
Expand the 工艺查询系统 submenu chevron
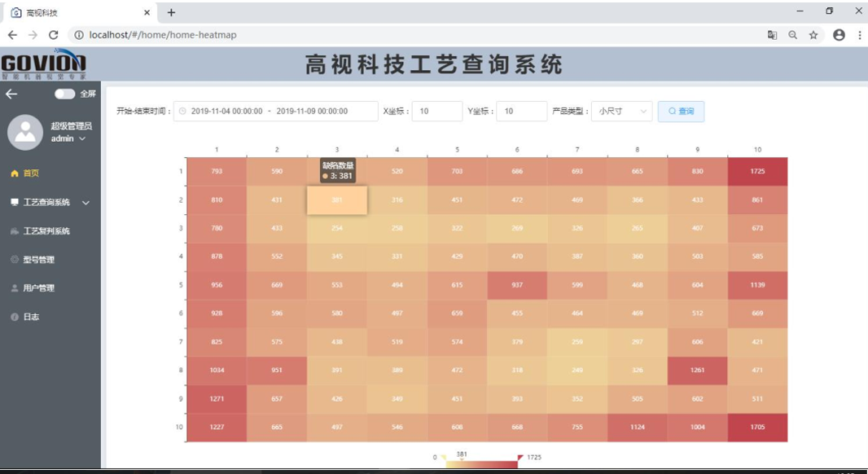tap(85, 203)
